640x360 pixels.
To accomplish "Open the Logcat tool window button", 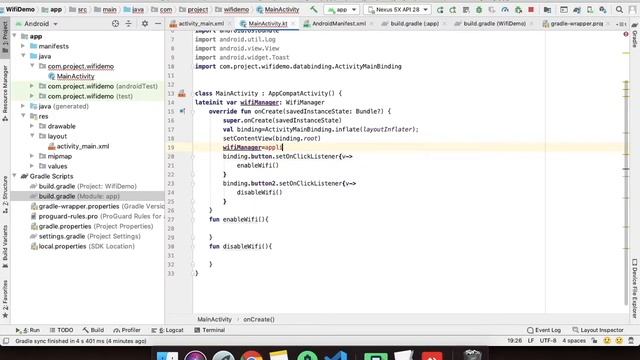I will click(167, 330).
